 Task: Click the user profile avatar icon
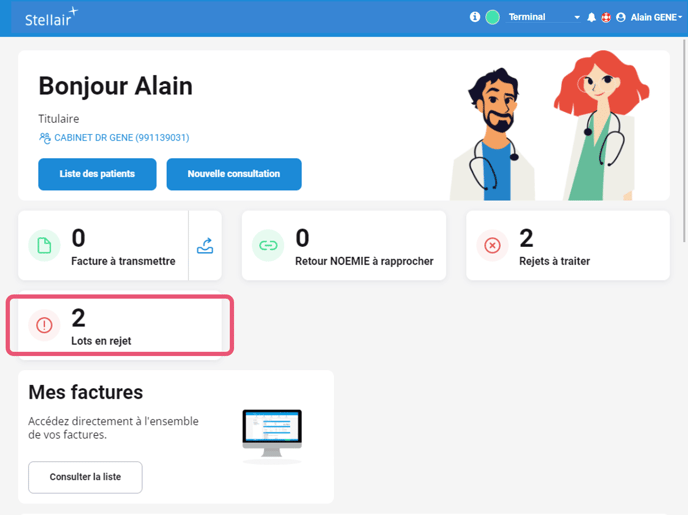point(621,17)
